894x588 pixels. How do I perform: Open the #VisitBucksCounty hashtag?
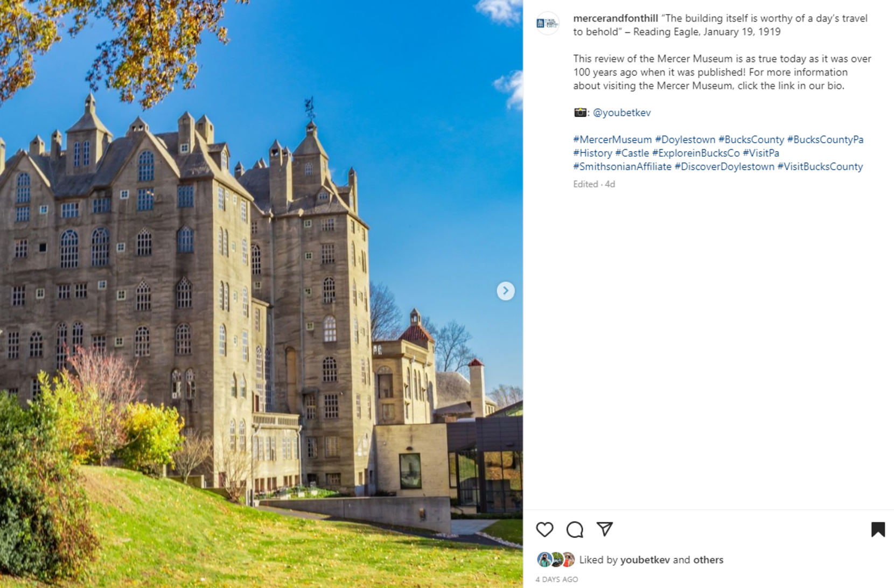coord(820,166)
